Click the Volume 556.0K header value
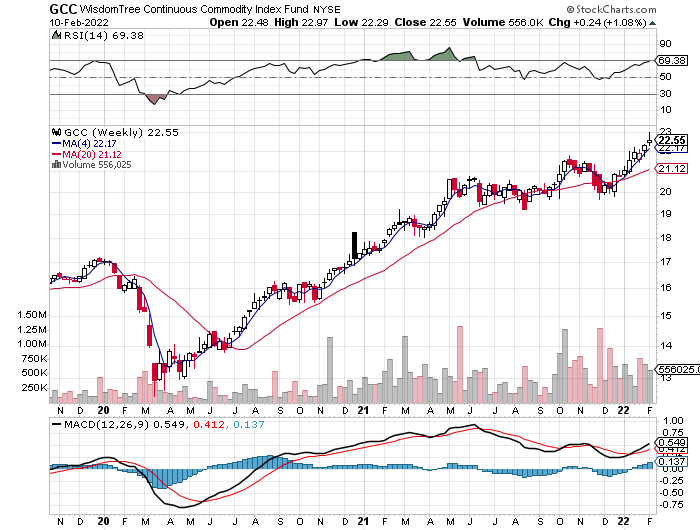This screenshot has height=530, width=700. [503, 22]
